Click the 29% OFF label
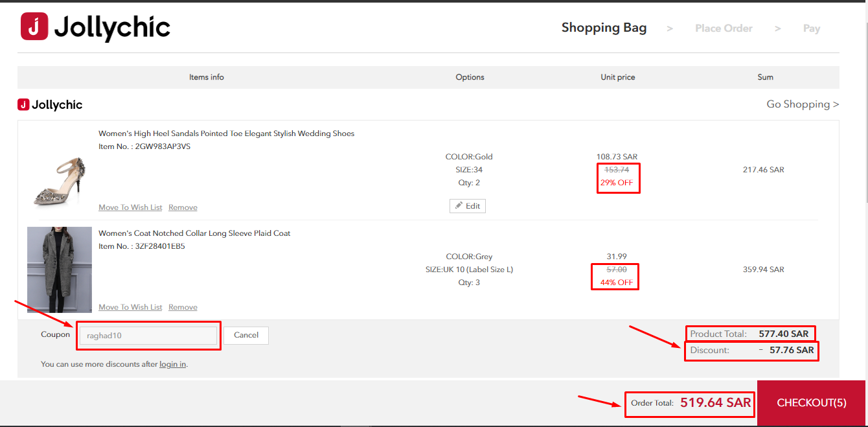The width and height of the screenshot is (868, 427). click(617, 183)
